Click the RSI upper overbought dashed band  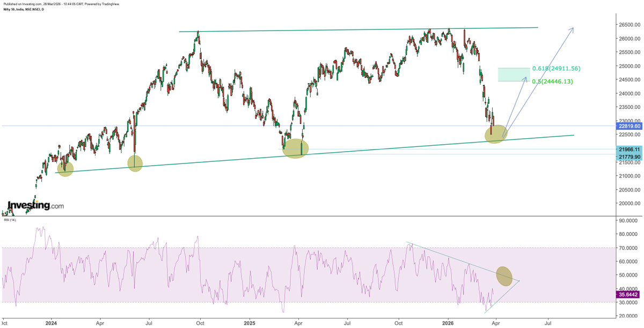click(x=215, y=247)
